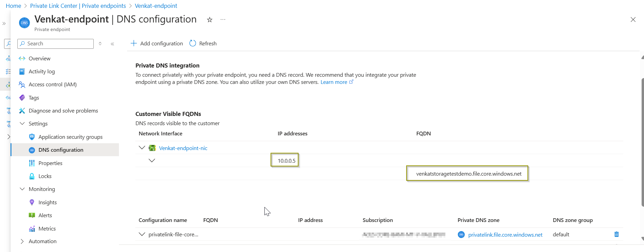Click the Network Interface column header
The height and width of the screenshot is (252, 644).
(160, 134)
